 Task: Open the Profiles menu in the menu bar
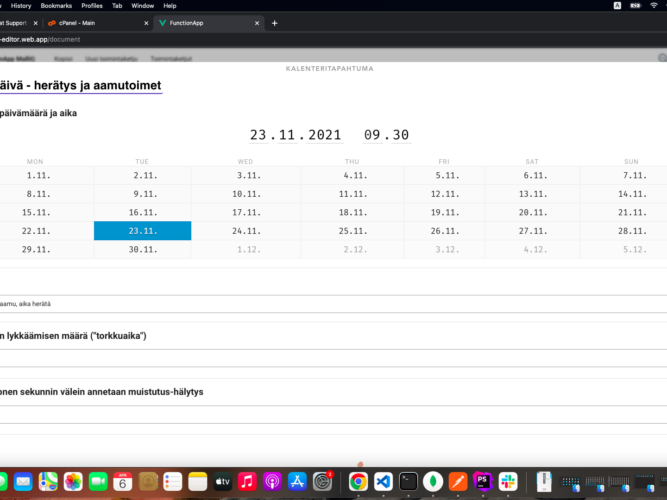click(x=92, y=5)
